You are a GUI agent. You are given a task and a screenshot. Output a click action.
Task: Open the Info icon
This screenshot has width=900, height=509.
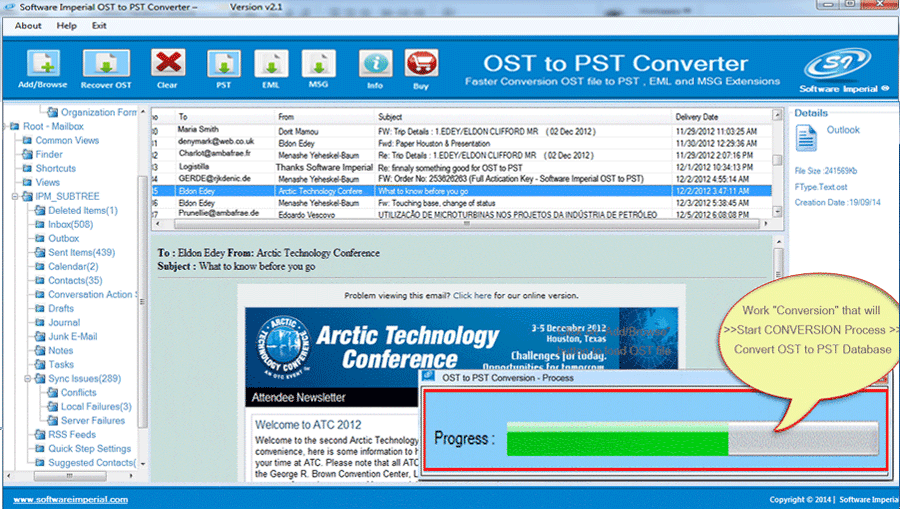pos(375,63)
